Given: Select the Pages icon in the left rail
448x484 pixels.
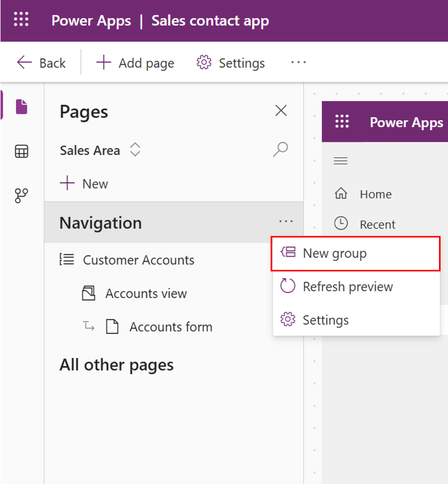Looking at the screenshot, I should [x=21, y=107].
